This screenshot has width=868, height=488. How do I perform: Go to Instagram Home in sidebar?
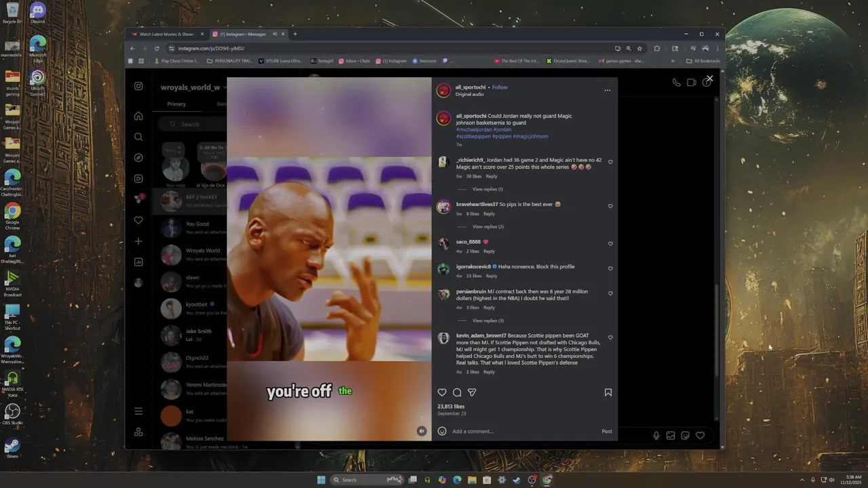coord(138,116)
